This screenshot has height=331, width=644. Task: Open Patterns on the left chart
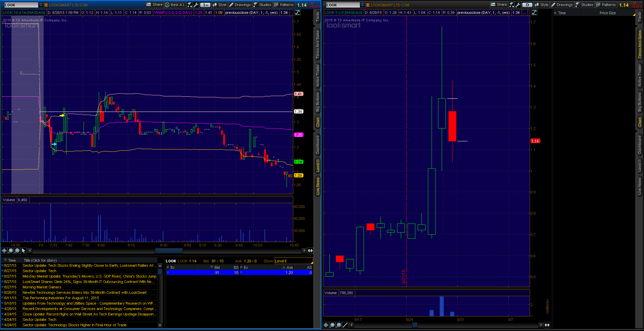click(284, 5)
